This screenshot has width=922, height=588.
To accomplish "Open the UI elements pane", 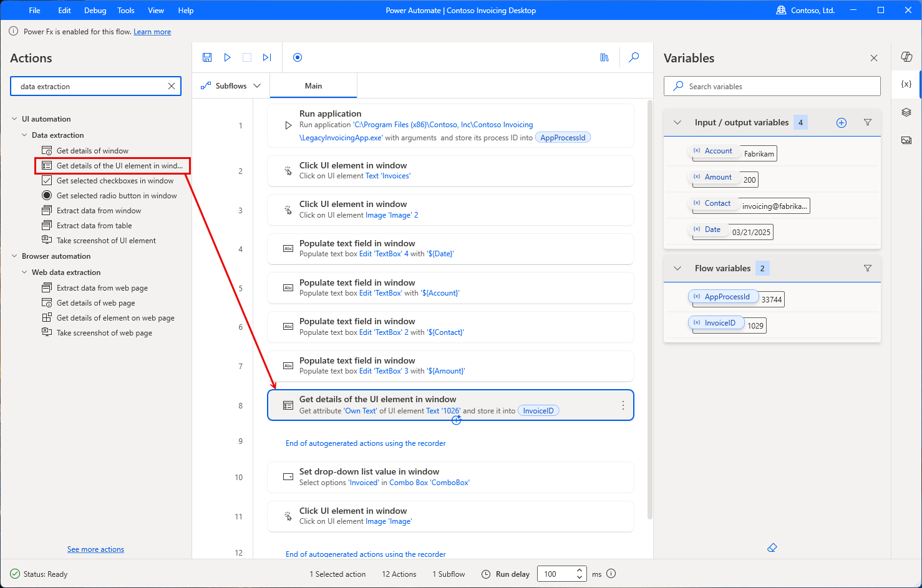I will point(906,112).
